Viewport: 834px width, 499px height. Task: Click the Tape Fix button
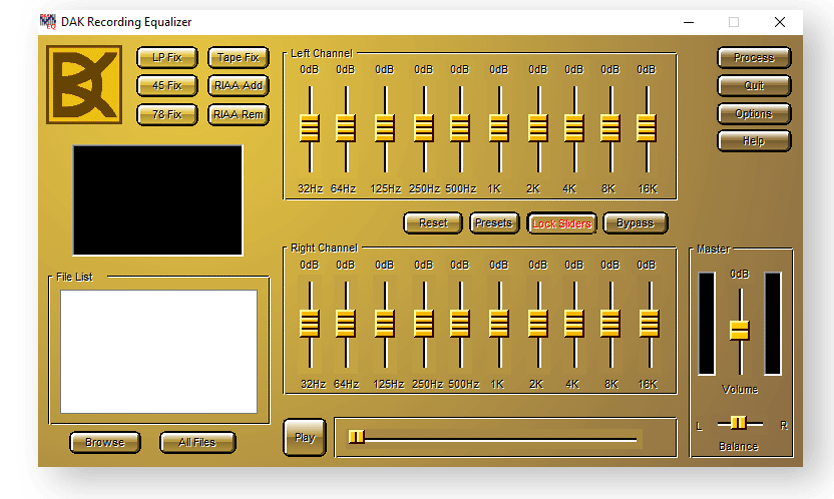238,57
